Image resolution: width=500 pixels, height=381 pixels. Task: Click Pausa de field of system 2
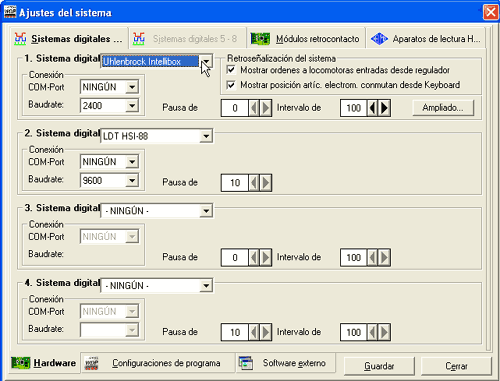(235, 183)
